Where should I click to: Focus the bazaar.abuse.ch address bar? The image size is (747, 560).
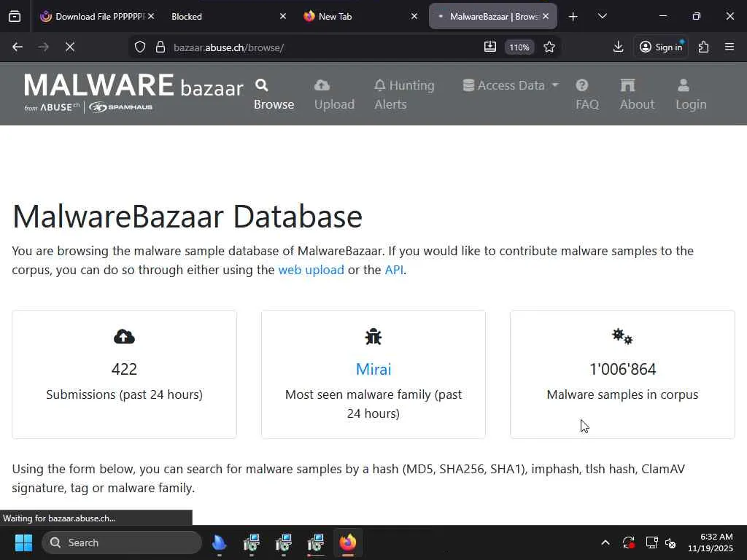pyautogui.click(x=324, y=47)
